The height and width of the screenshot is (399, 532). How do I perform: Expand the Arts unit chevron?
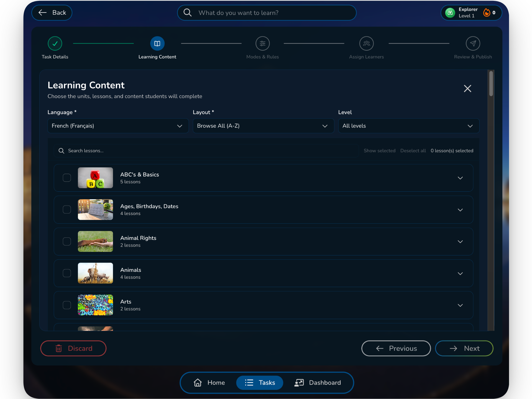click(x=460, y=305)
